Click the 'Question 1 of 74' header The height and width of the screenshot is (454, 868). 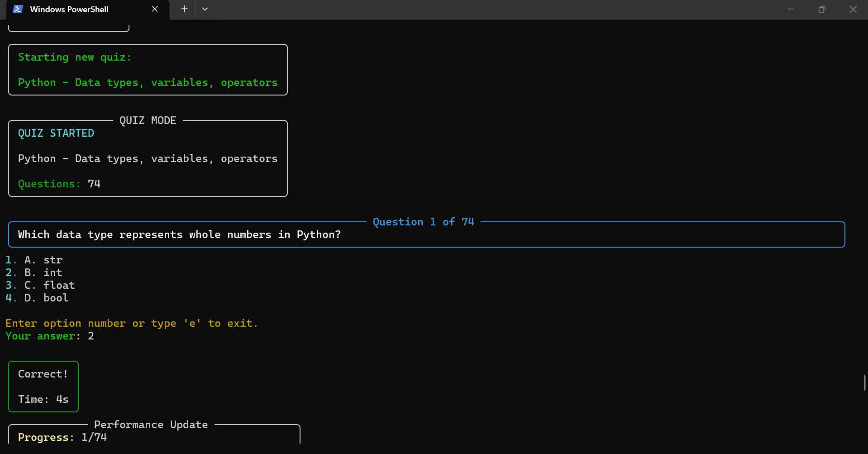click(x=424, y=222)
